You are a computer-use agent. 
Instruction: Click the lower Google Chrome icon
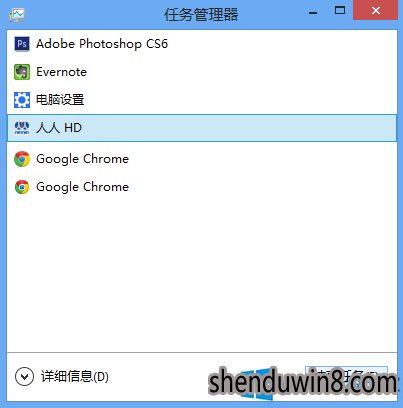[22, 187]
